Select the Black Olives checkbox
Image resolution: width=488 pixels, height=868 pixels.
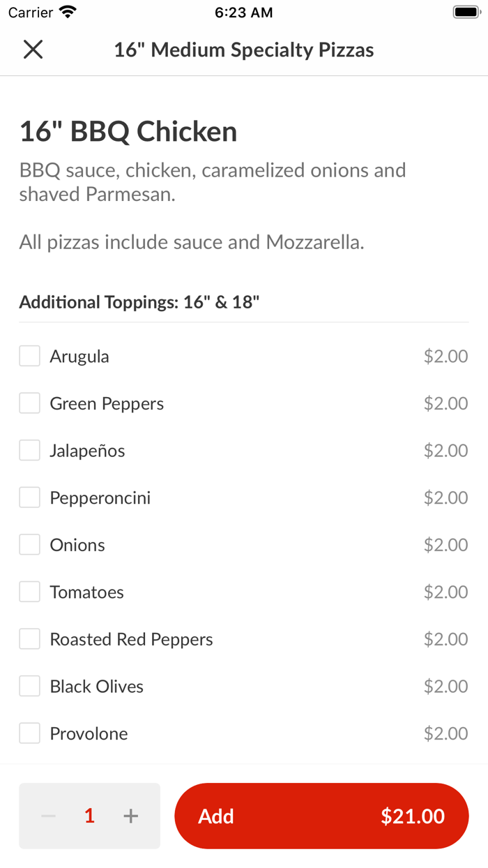pos(29,686)
